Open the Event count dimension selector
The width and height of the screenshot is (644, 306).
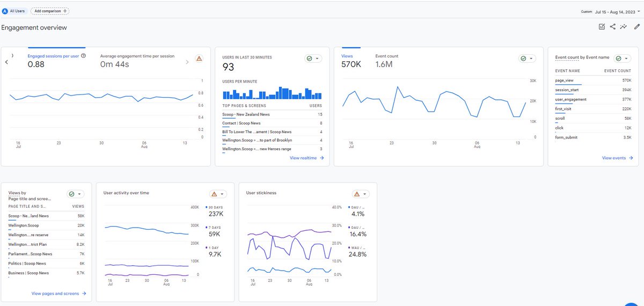pyautogui.click(x=582, y=57)
